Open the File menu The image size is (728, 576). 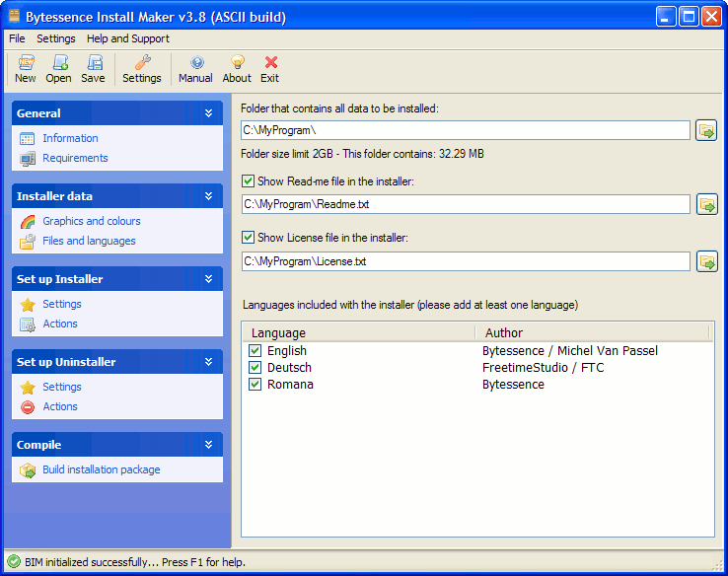pos(17,38)
